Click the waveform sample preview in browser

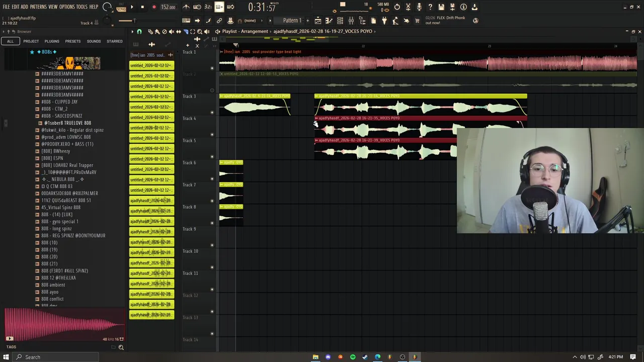tap(64, 324)
